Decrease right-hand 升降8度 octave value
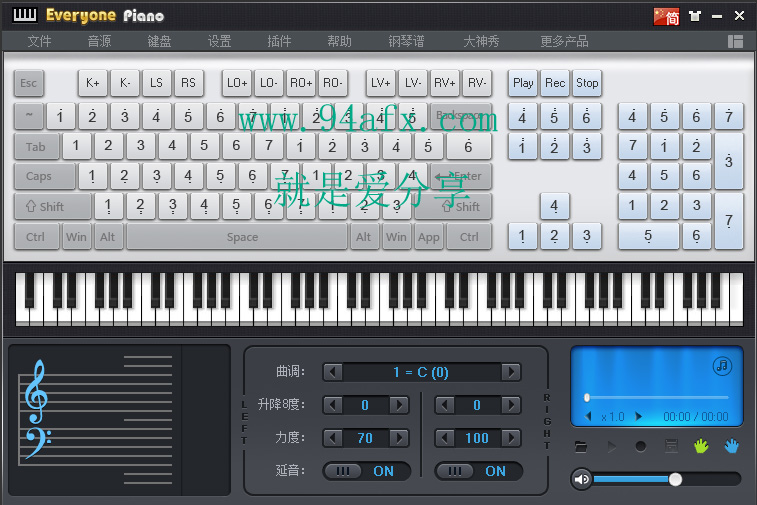Image resolution: width=757 pixels, height=505 pixels. tap(444, 405)
